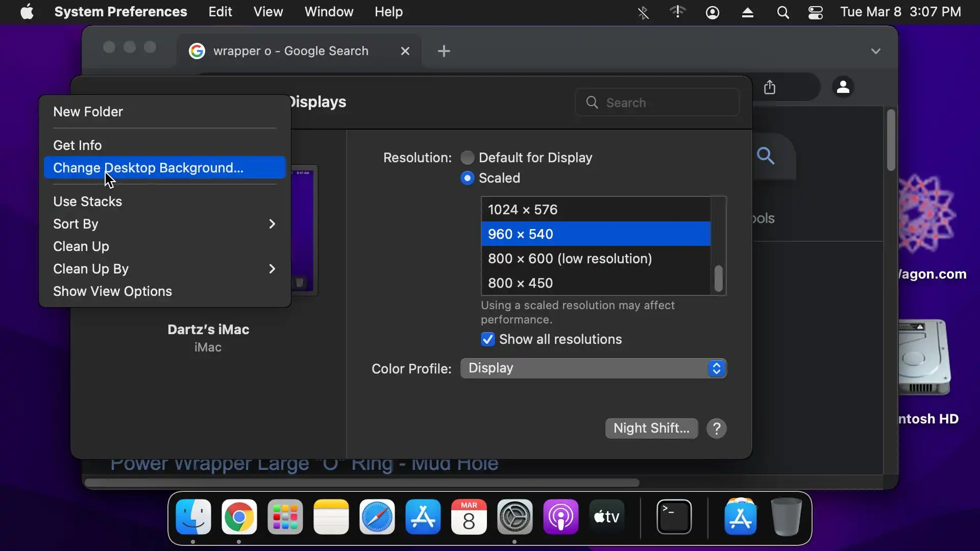This screenshot has height=551, width=980.
Task: Open the Color Profile dropdown
Action: coord(593,368)
